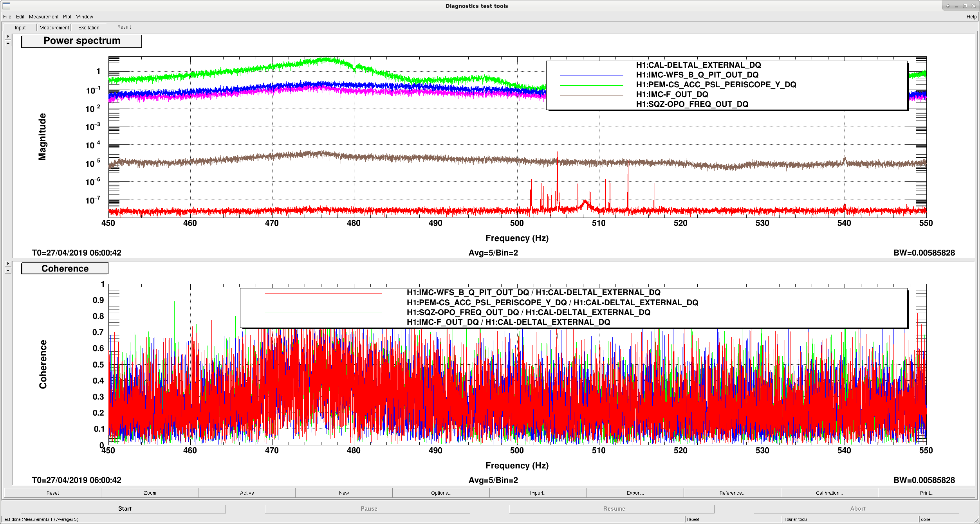
Task: Switch to the Input tab
Action: pyautogui.click(x=20, y=27)
